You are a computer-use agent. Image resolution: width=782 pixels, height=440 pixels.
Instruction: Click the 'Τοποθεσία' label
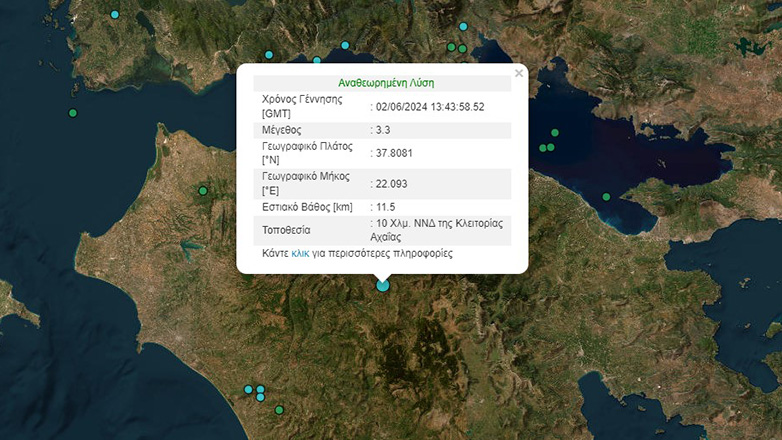tap(286, 230)
